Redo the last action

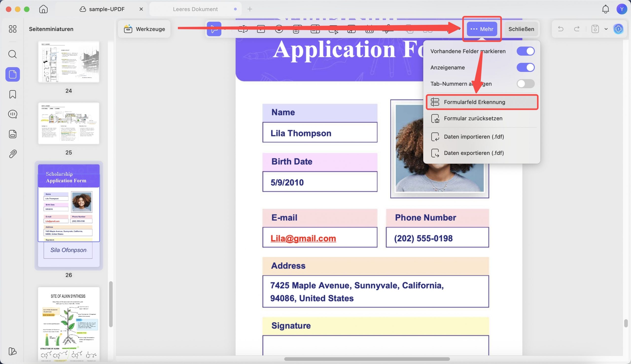[x=577, y=29]
